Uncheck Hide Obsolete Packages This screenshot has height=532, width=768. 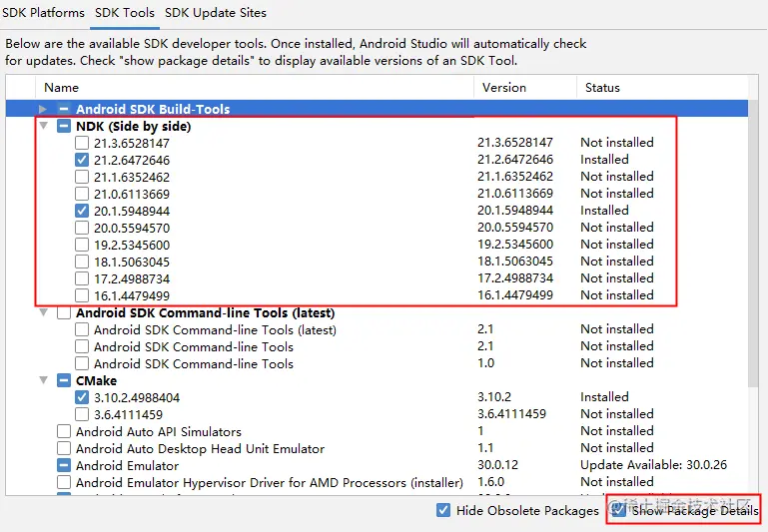[x=443, y=510]
